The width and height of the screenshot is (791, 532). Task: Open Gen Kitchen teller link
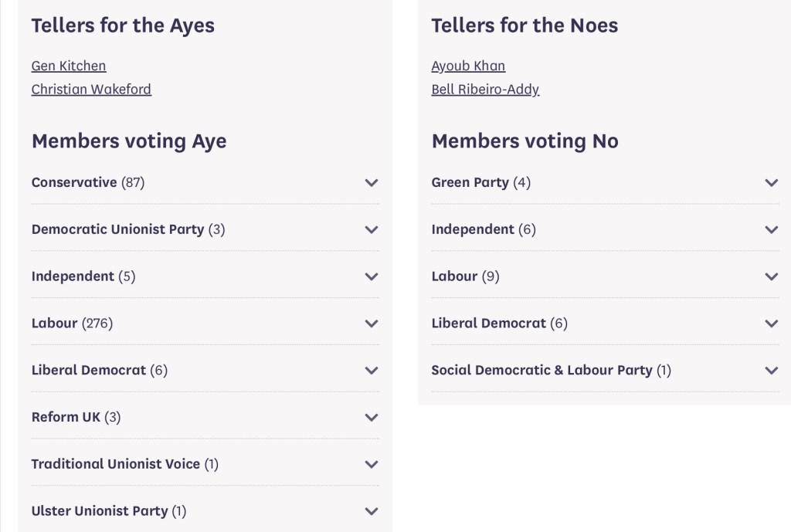69,66
